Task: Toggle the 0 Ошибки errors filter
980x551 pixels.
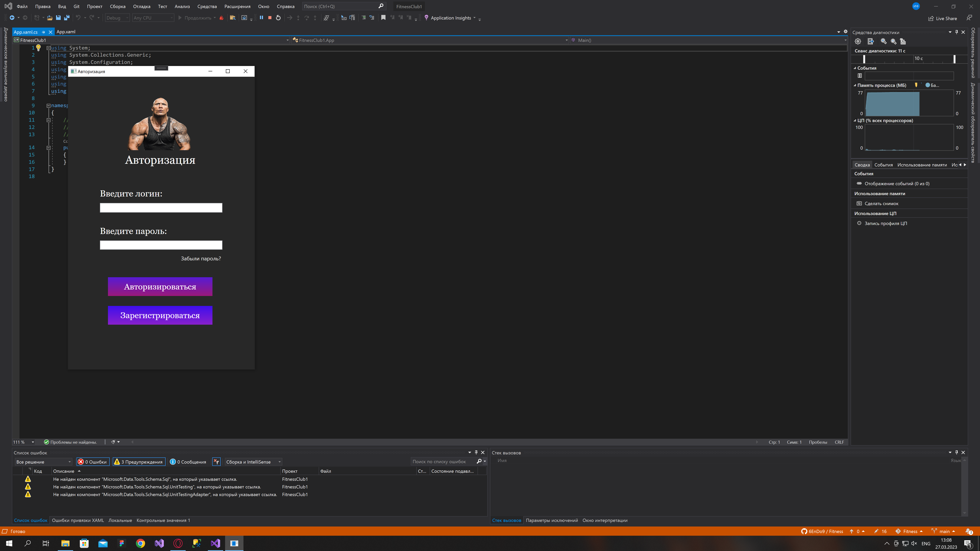Action: point(93,462)
